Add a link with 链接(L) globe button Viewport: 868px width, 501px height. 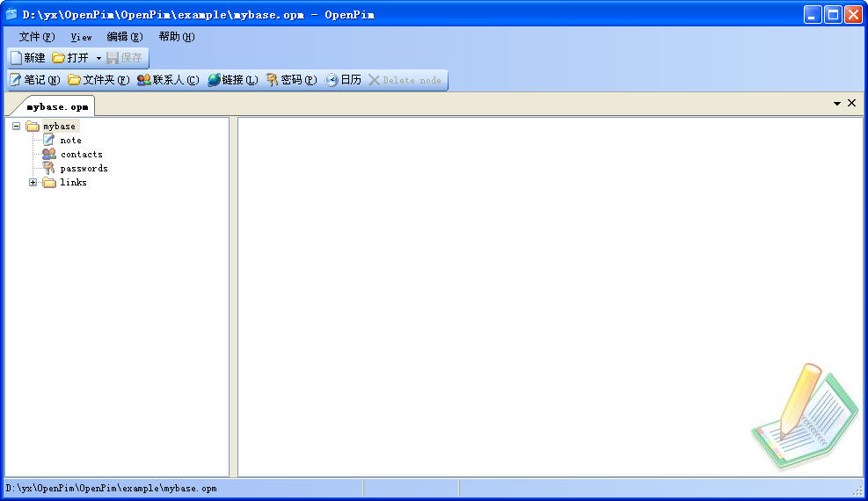point(233,80)
